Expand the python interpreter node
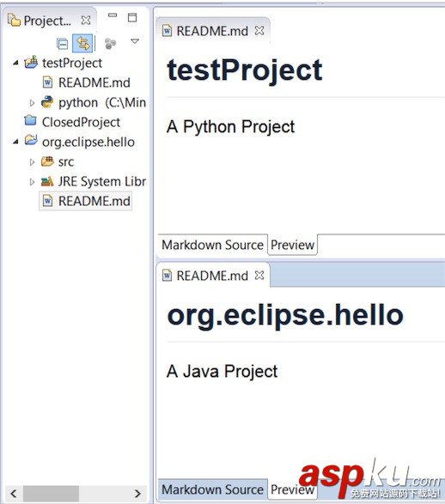This screenshot has height=504, width=445. coord(32,103)
